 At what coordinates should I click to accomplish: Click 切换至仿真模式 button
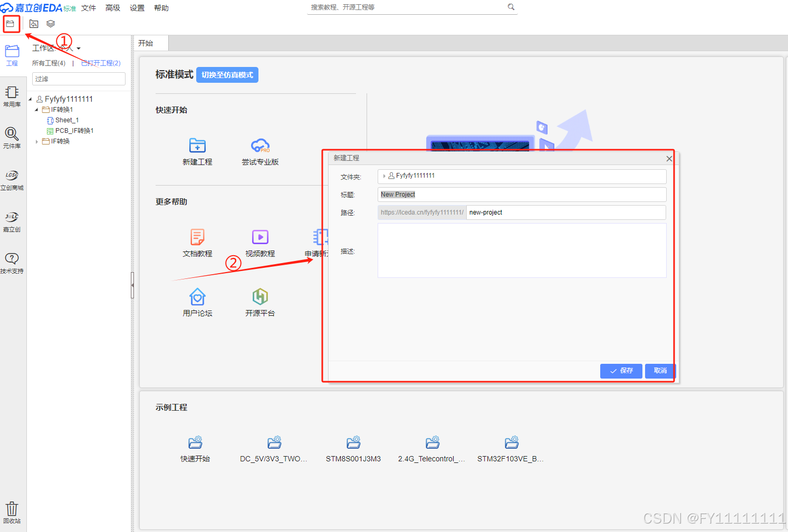click(x=227, y=75)
